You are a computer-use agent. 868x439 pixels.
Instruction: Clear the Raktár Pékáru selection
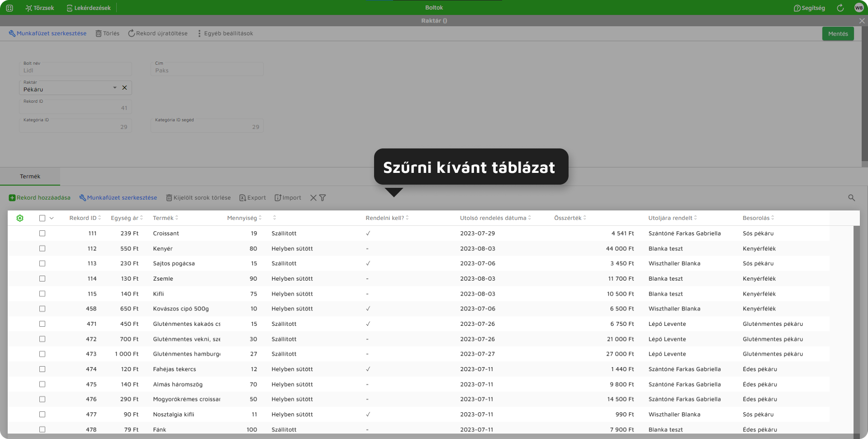click(x=124, y=88)
